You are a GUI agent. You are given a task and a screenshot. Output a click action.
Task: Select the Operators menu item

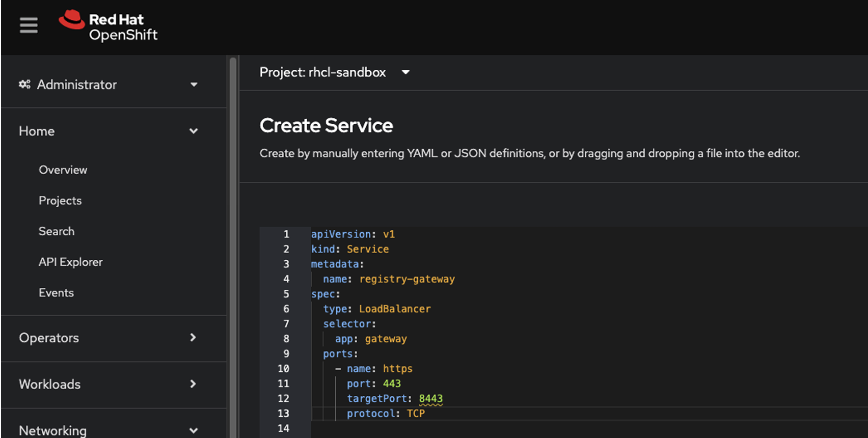point(49,338)
